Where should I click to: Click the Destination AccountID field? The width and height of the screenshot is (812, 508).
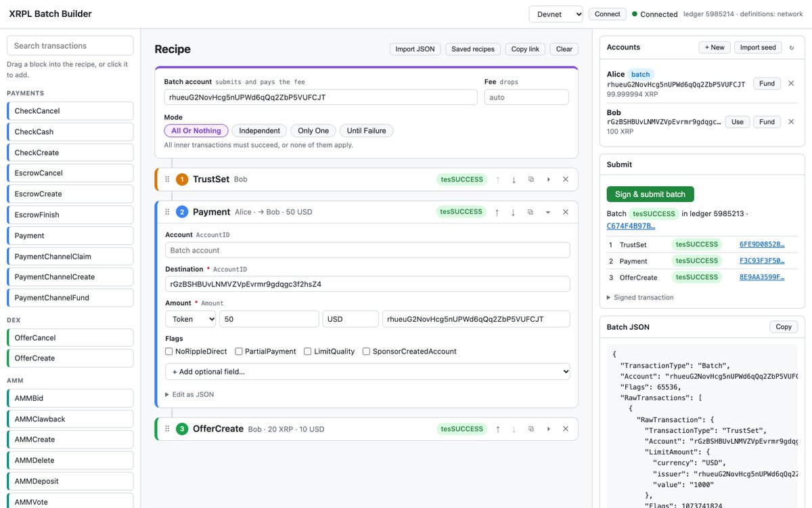[x=367, y=284]
